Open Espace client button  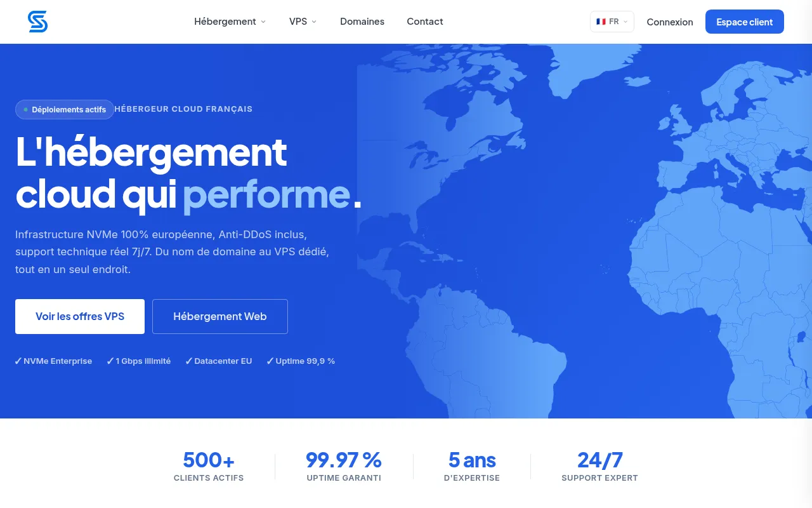coord(745,22)
